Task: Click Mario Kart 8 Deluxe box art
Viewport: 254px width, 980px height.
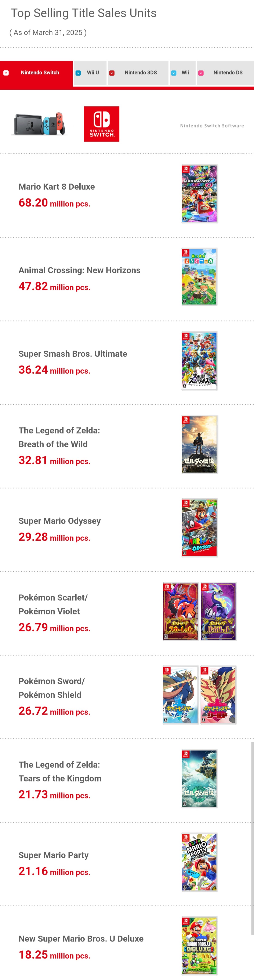Action: 200,194
